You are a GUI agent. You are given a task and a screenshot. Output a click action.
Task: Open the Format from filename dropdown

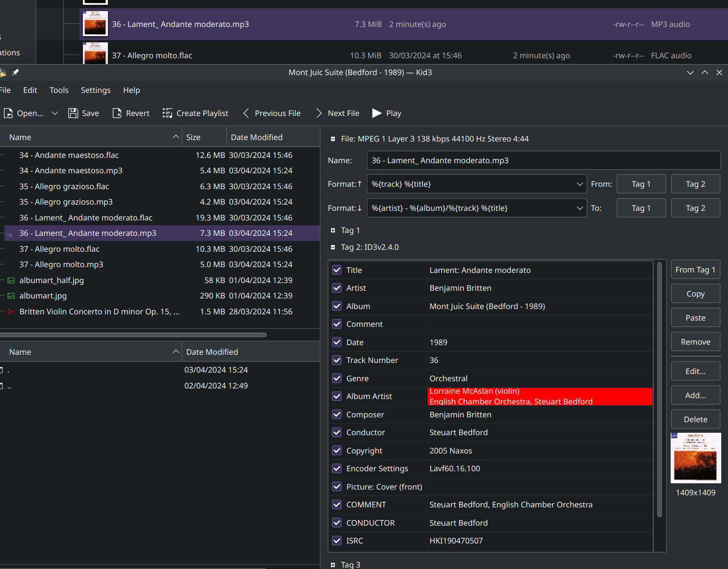pyautogui.click(x=580, y=184)
